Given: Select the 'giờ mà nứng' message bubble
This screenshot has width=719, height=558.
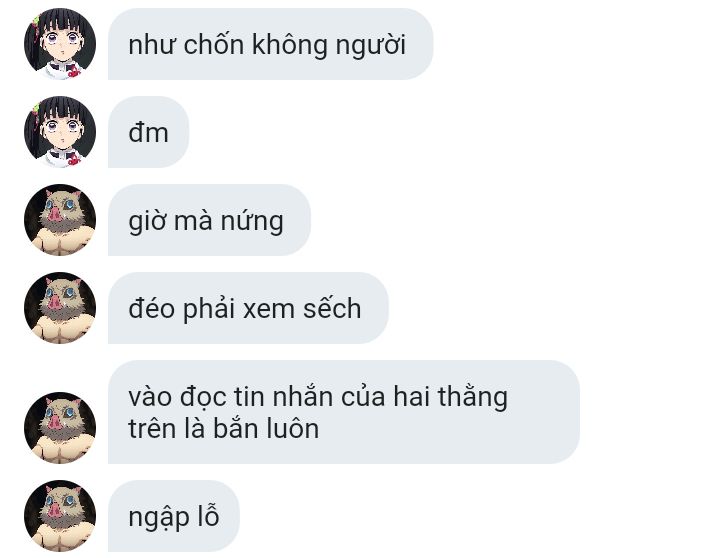Looking at the screenshot, I should (x=209, y=220).
